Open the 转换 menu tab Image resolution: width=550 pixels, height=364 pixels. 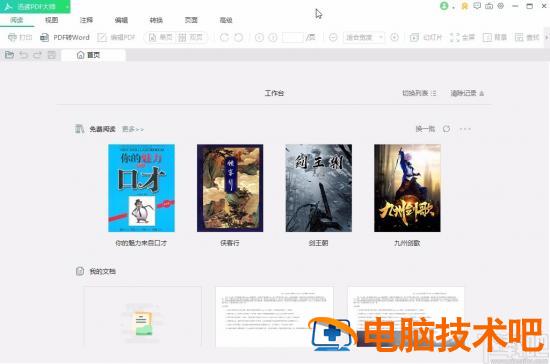point(156,20)
